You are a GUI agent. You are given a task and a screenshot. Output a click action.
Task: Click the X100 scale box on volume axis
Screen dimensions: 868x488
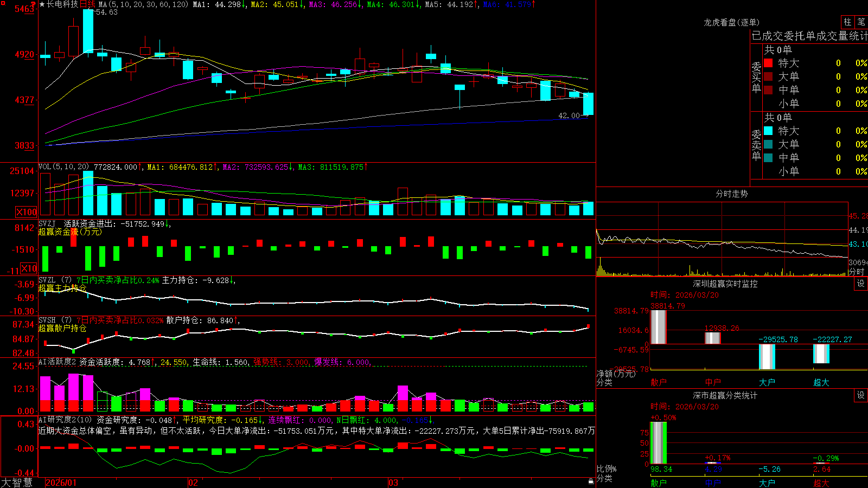point(27,212)
